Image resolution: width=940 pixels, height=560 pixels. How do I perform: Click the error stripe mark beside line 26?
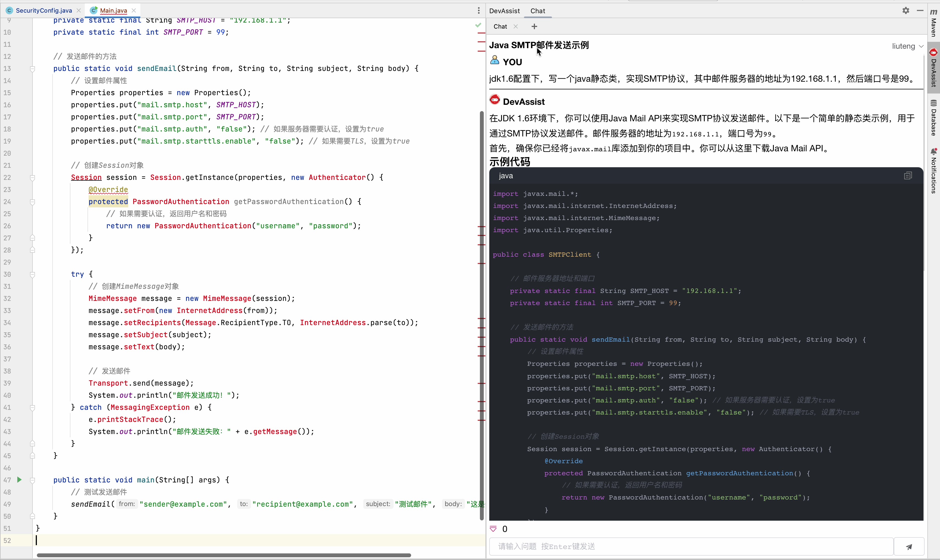[x=481, y=226]
